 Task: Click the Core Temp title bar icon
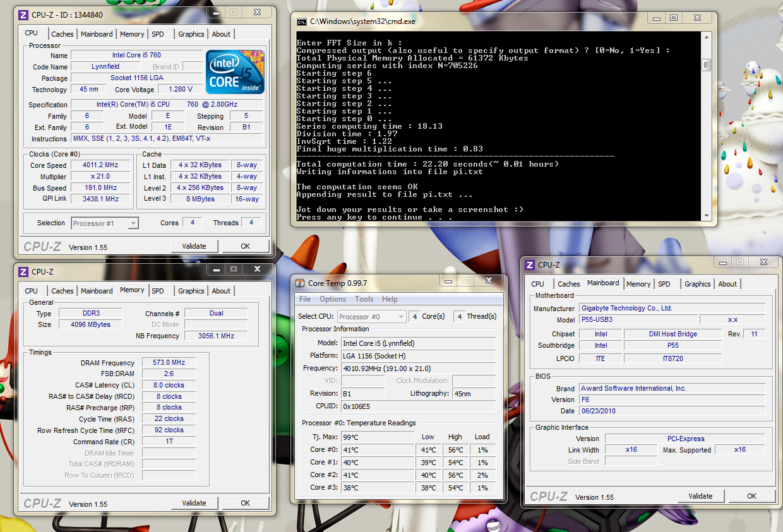[300, 283]
